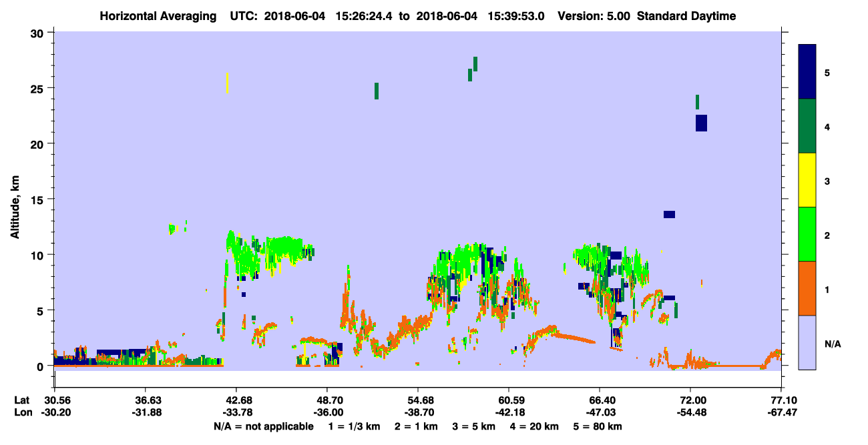Image resolution: width=868 pixels, height=445 pixels.
Task: Click 'Standard Daytime' in the title
Action: (x=686, y=16)
